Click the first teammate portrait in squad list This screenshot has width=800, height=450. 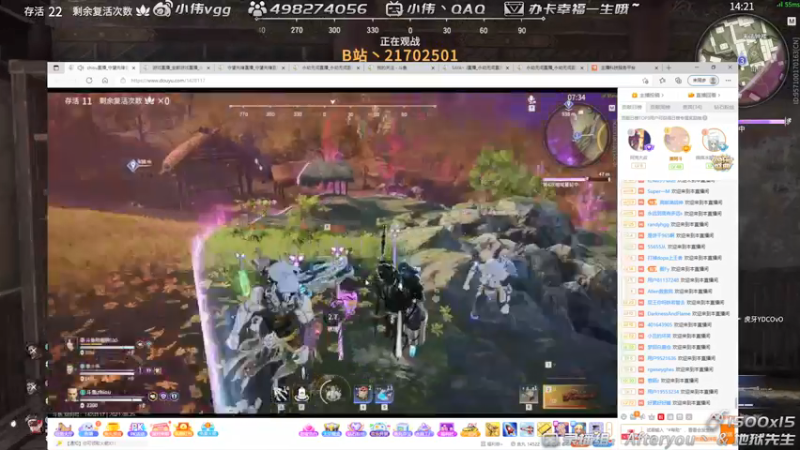point(71,344)
